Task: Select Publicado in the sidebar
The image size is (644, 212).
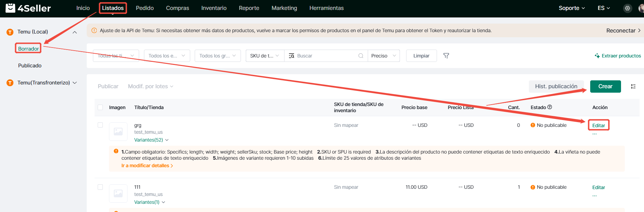Action: [30, 66]
